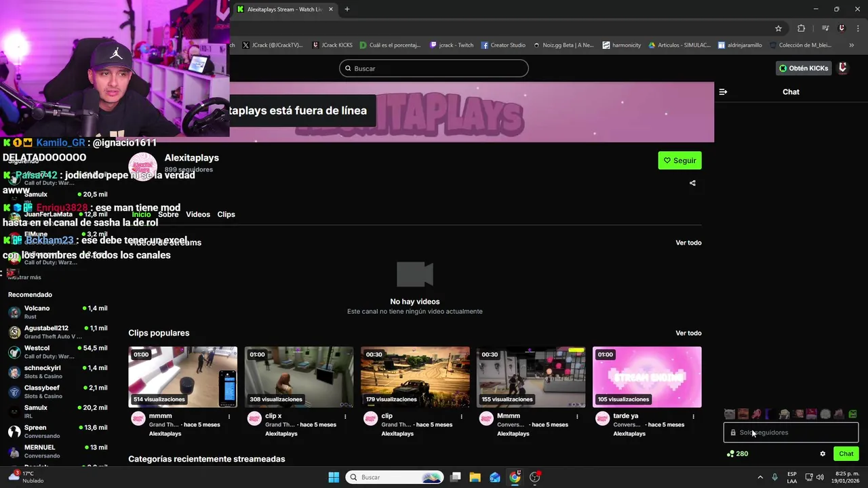
Task: Open Westcol in the recommended sidebar
Action: 58,352
